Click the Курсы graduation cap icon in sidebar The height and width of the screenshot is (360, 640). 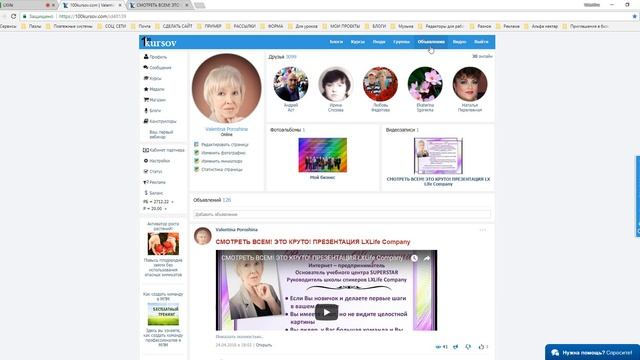pos(146,78)
